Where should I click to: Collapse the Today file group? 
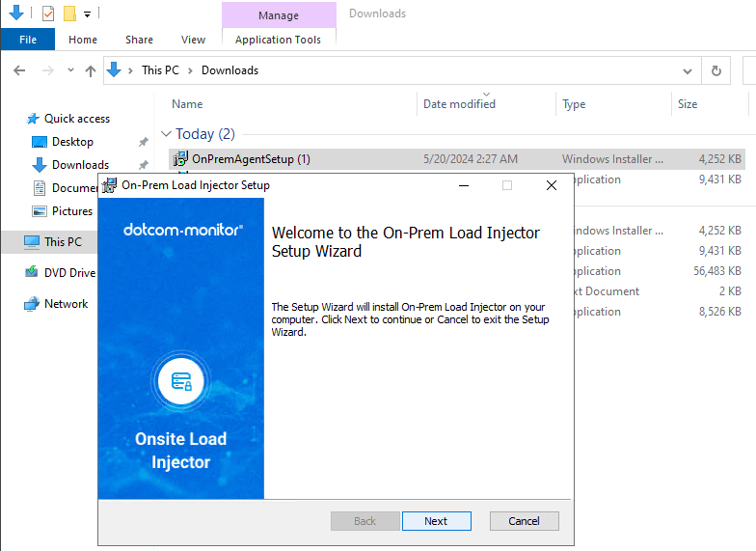[x=167, y=134]
